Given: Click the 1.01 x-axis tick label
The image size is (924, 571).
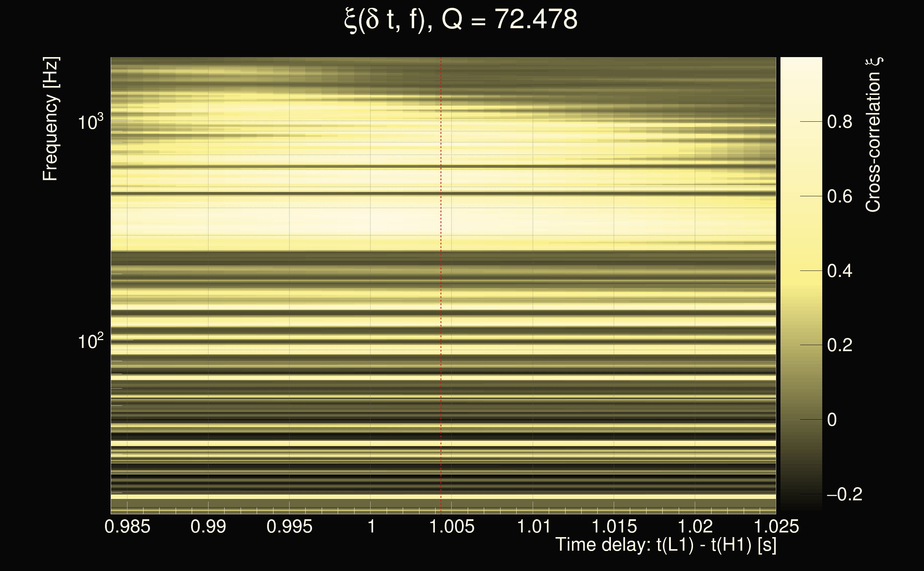Looking at the screenshot, I should coord(533,526).
